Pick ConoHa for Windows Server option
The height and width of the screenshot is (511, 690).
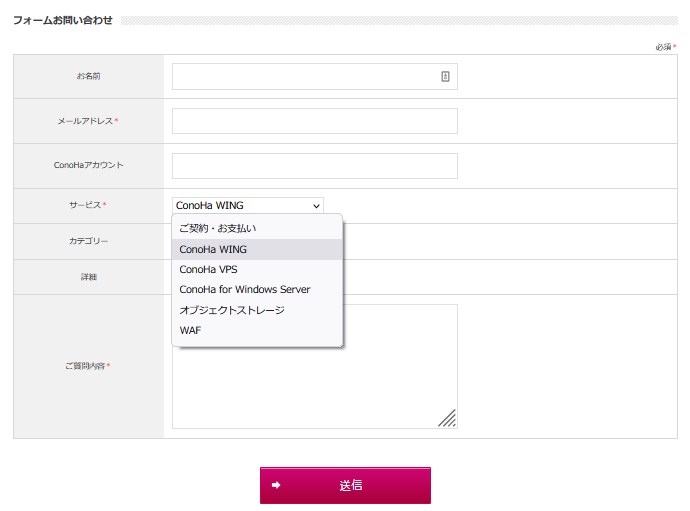pos(257,289)
